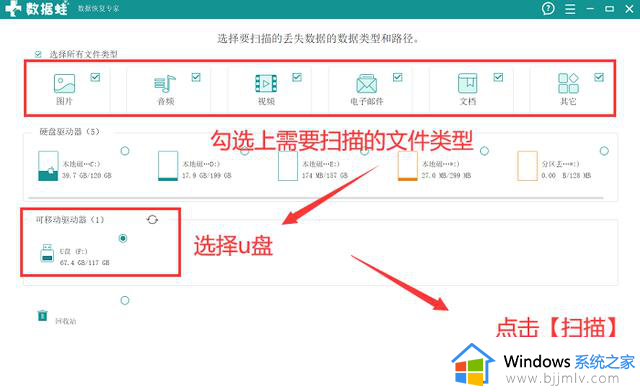This screenshot has height=392, width=640.
Task: Select the U盘 (F:) radio button
Action: point(123,238)
